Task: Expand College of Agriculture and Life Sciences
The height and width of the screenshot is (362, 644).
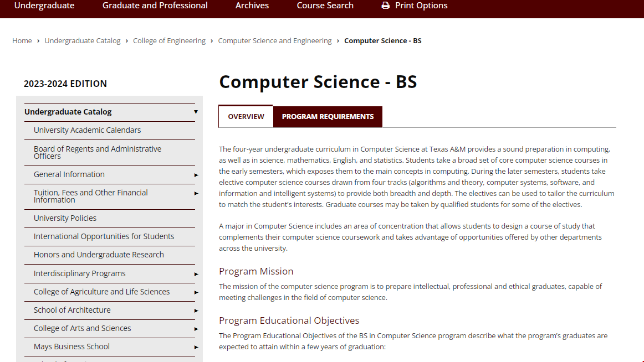Action: pyautogui.click(x=196, y=292)
